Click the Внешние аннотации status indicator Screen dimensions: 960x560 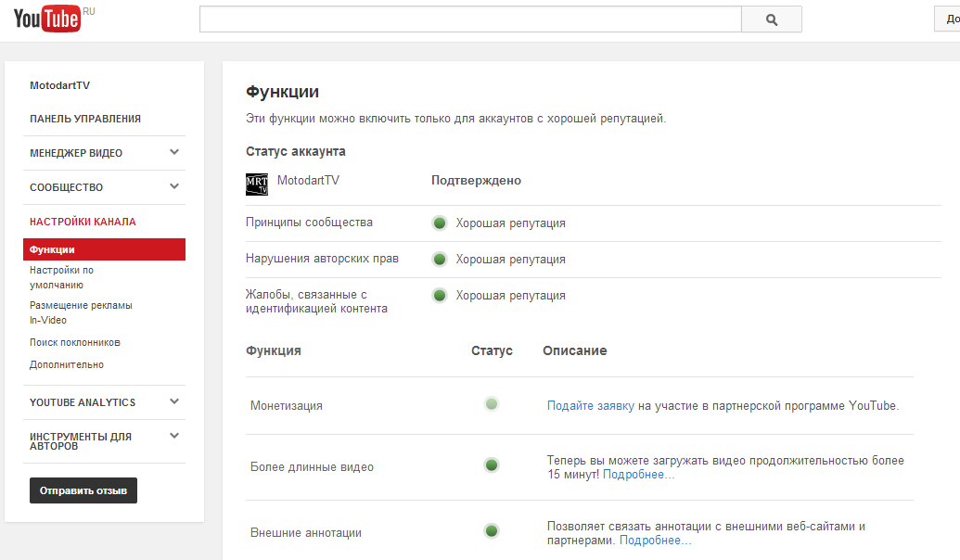click(491, 530)
